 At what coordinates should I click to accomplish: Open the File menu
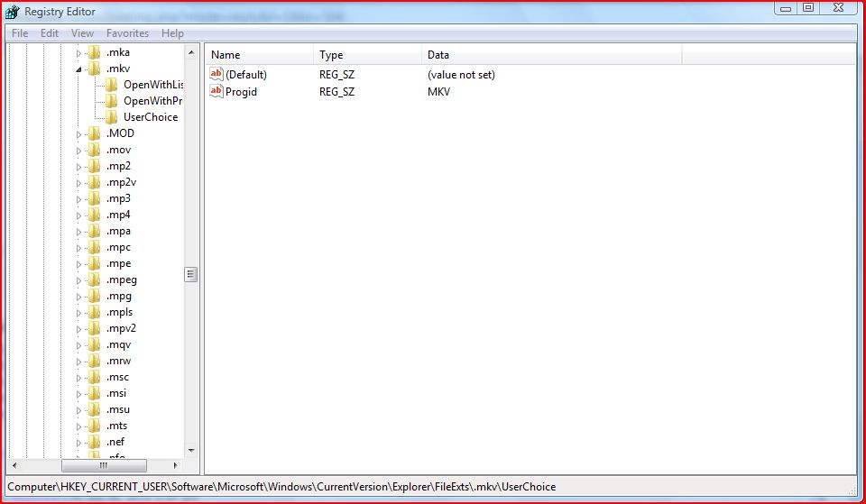(x=20, y=33)
